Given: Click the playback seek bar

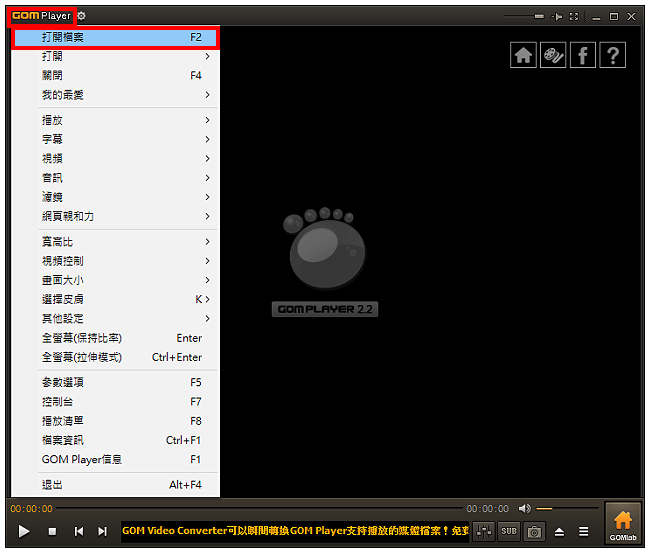Looking at the screenshot, I should click(x=259, y=509).
